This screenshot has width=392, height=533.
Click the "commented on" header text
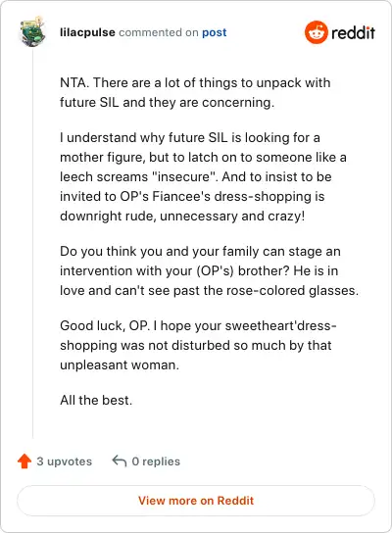tap(159, 32)
